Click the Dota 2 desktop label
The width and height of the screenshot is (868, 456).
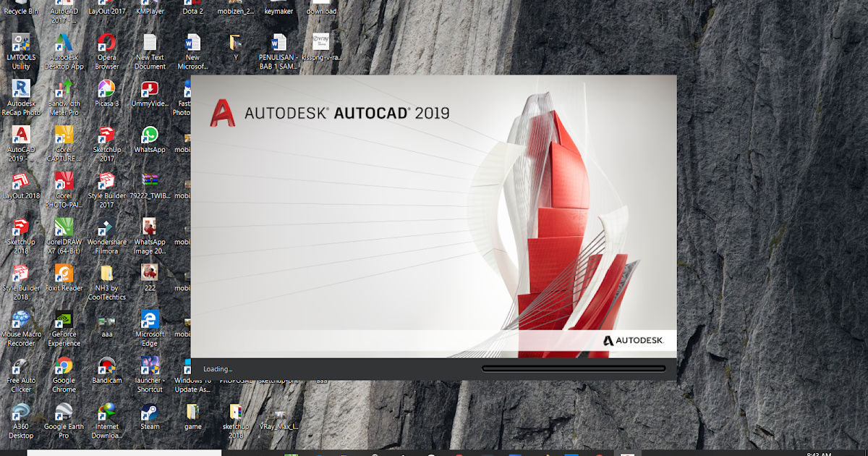(x=192, y=12)
